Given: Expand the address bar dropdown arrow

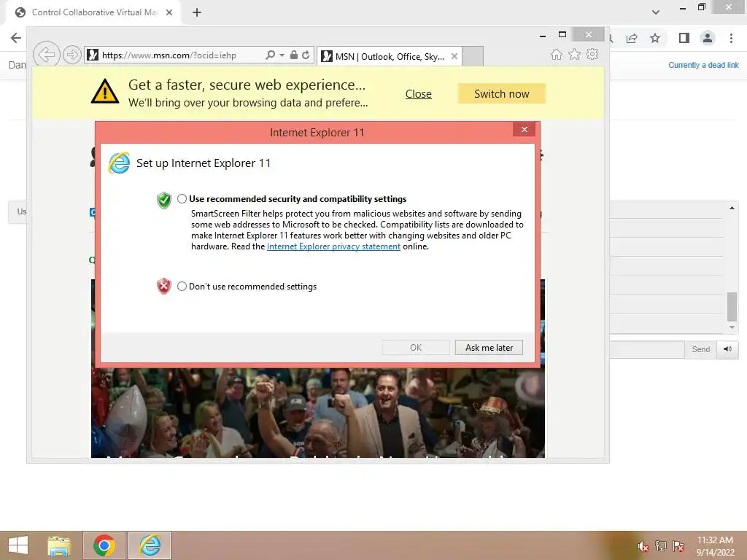Looking at the screenshot, I should coord(282,55).
